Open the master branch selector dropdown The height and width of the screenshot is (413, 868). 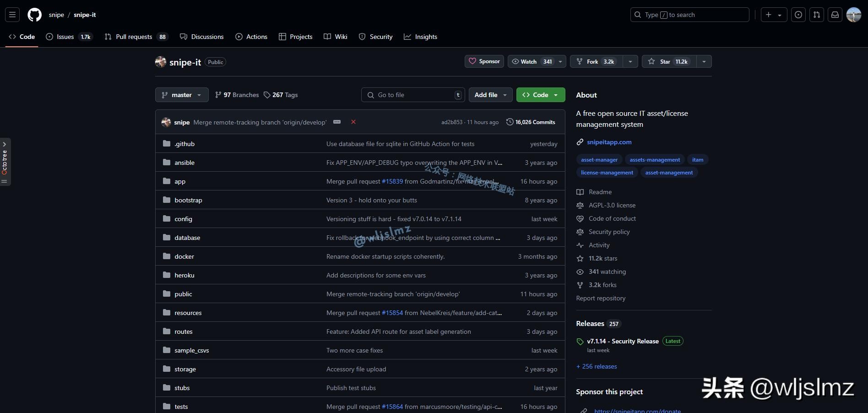pos(182,95)
